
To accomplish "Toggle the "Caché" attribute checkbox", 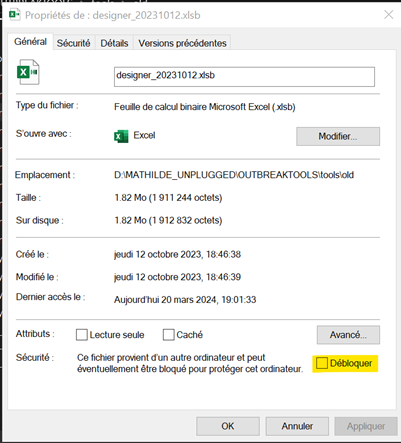I will click(x=168, y=335).
